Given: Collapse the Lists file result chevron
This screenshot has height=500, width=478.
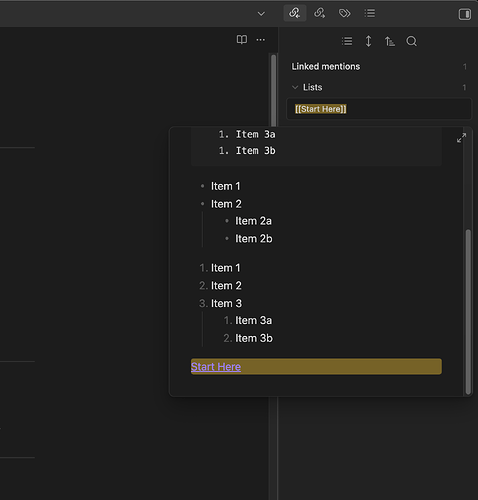Looking at the screenshot, I should coord(295,87).
